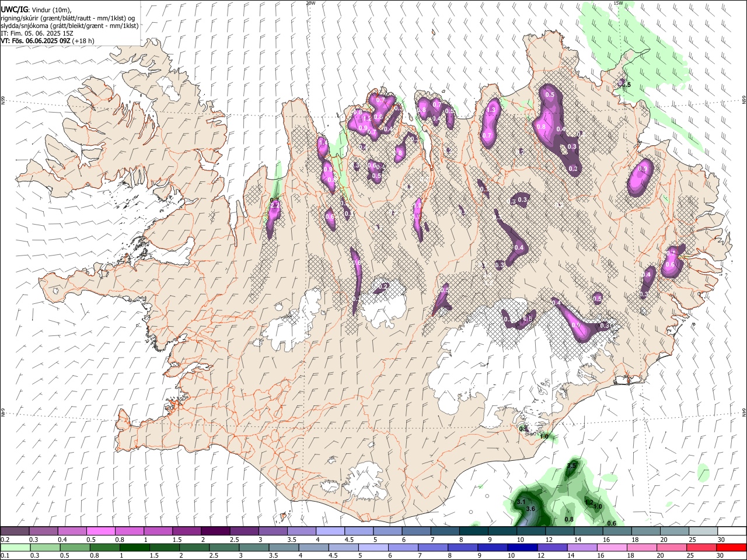Click the "UWC/IG" title text
The image size is (747, 560).
pyautogui.click(x=14, y=9)
